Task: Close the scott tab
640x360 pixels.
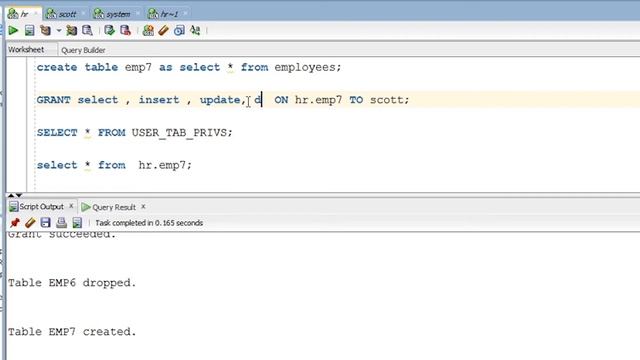Action: 84,14
